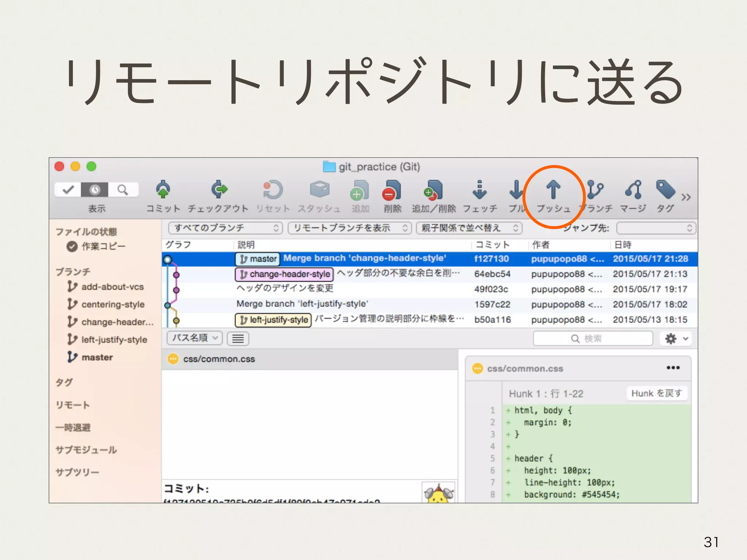The image size is (747, 560).
Task: Select the centering-style branch in sidebar
Action: click(x=113, y=304)
